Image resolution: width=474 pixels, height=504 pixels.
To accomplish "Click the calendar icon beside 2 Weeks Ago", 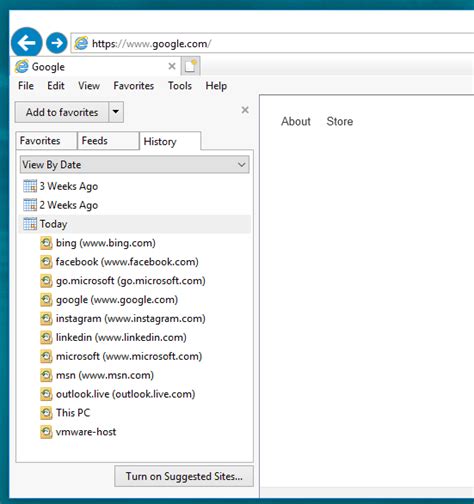I will tap(30, 205).
